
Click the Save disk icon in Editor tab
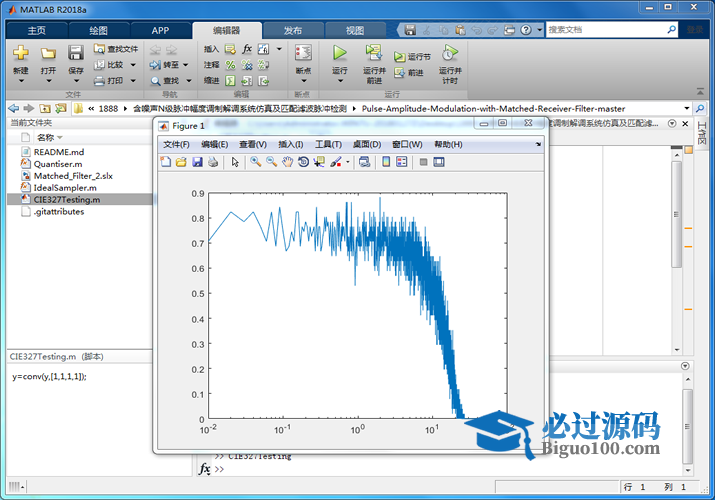coord(75,53)
